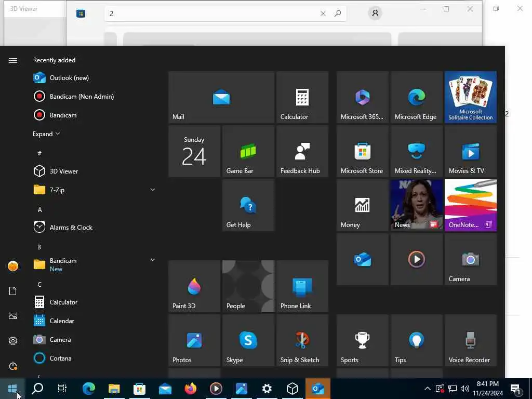This screenshot has width=532, height=399.
Task: Open Firefox from the taskbar
Action: pos(191,389)
